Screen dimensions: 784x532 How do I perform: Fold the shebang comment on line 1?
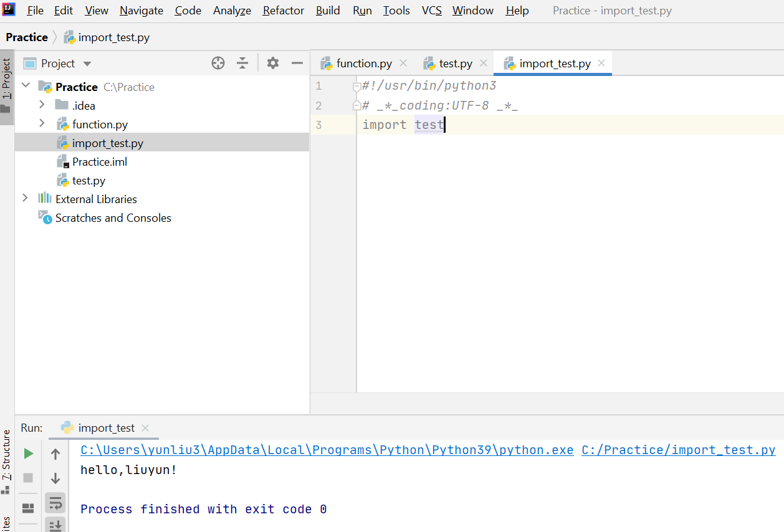357,86
